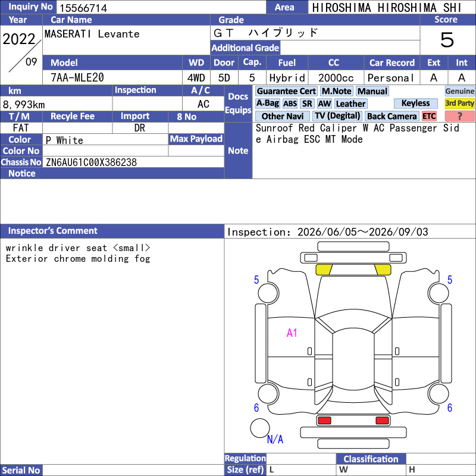Select the Back Camera badge
The width and height of the screenshot is (476, 476).
[x=392, y=116]
